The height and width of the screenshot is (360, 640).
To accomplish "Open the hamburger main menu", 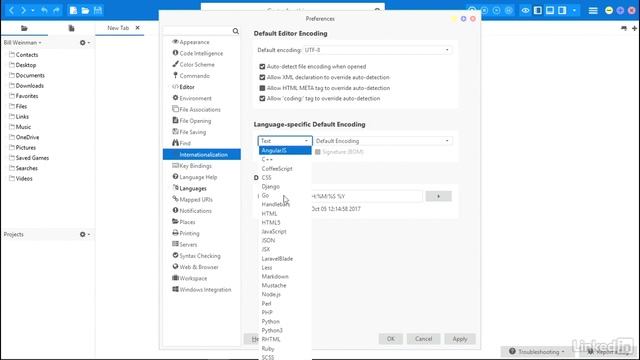I will 593,10.
